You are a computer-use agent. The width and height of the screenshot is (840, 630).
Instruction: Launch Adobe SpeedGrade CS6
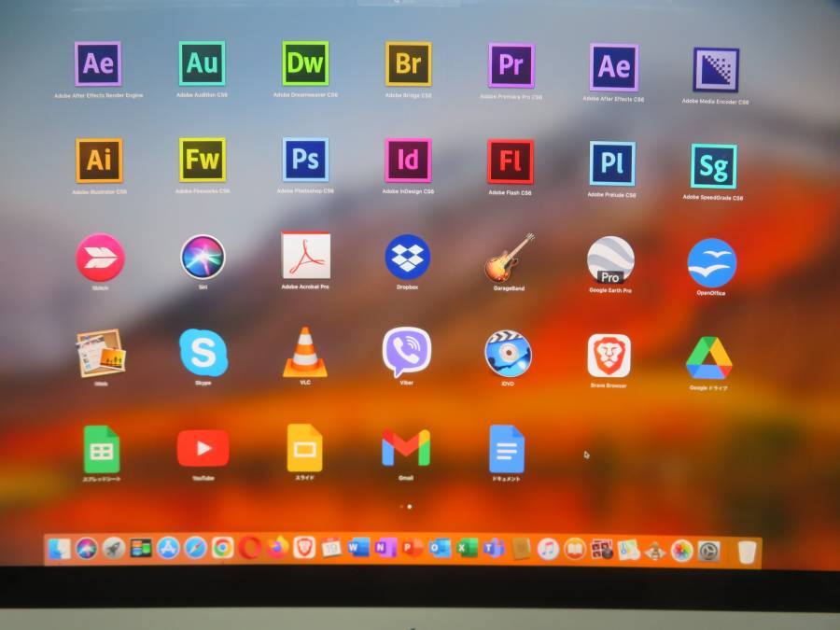pyautogui.click(x=714, y=166)
